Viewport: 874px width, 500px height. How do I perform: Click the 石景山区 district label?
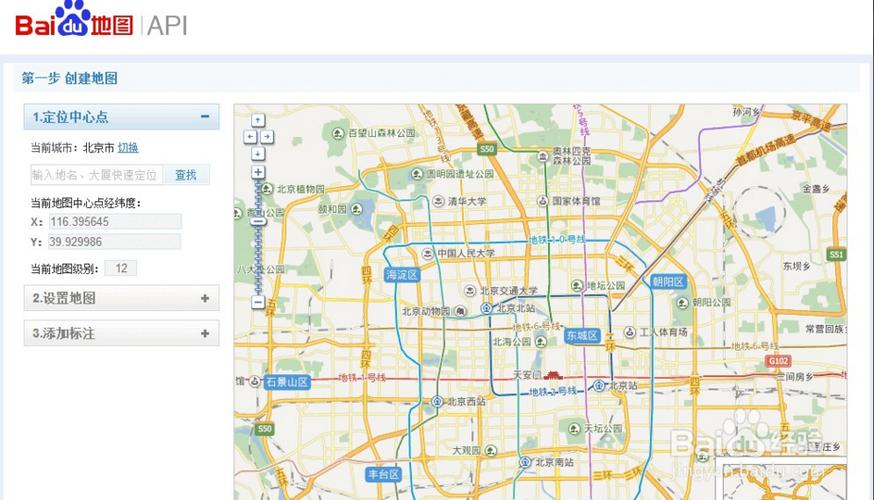tap(287, 382)
